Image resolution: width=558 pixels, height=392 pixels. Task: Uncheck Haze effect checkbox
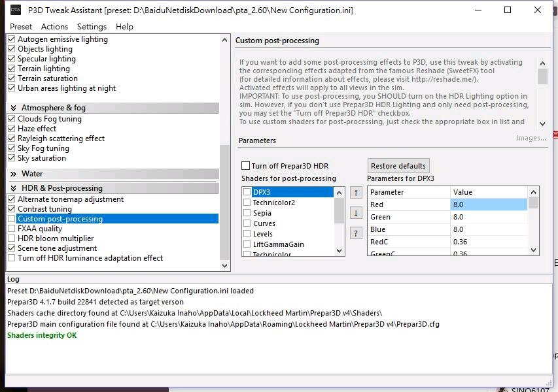(11, 128)
